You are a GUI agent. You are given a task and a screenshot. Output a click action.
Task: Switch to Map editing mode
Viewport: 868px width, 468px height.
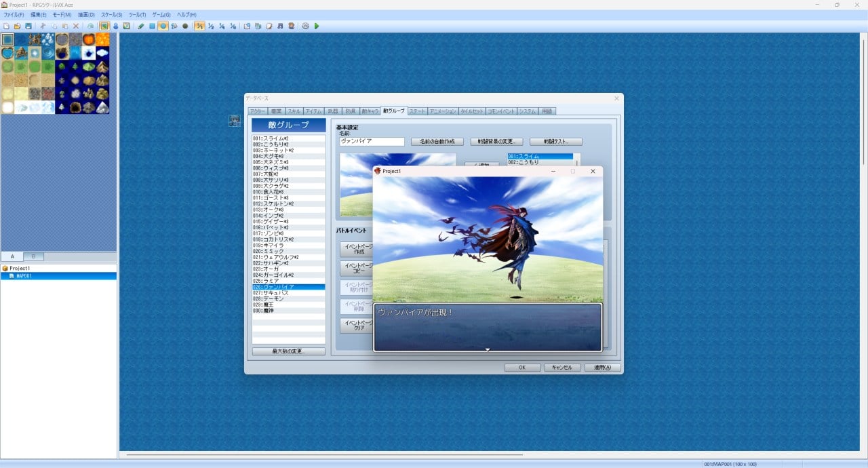105,26
